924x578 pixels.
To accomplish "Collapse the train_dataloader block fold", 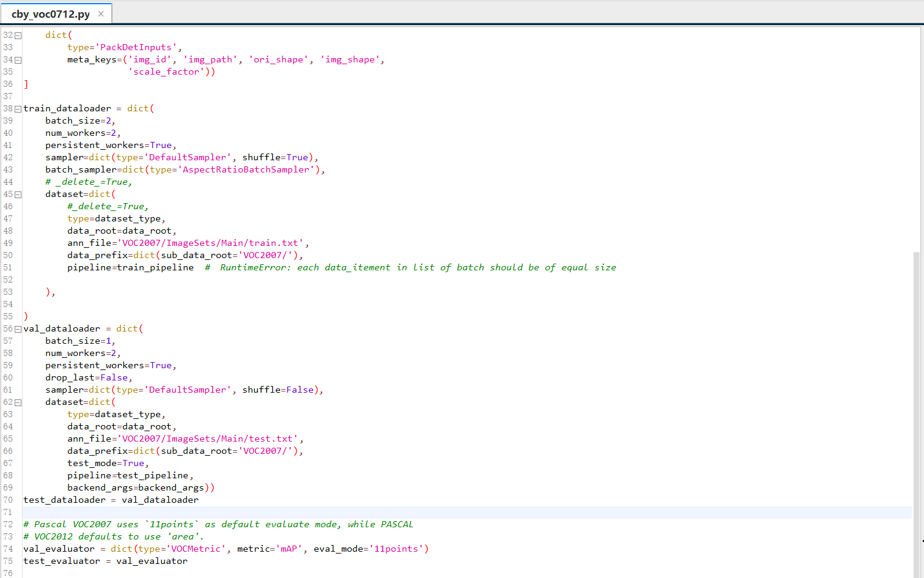I will click(x=17, y=108).
